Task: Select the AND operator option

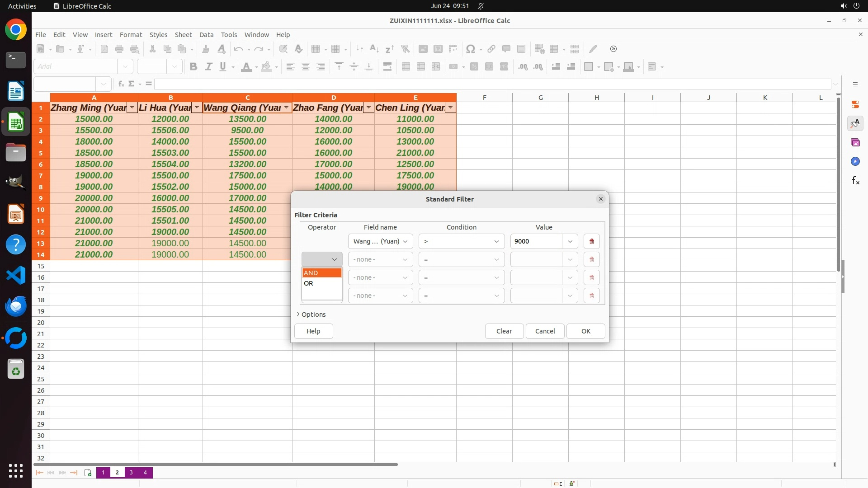Action: [321, 273]
